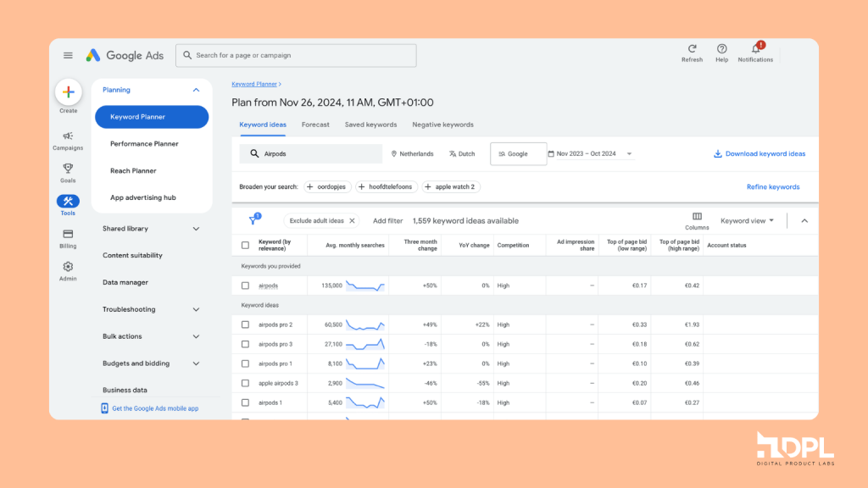Open App advertising hub

[x=143, y=197]
